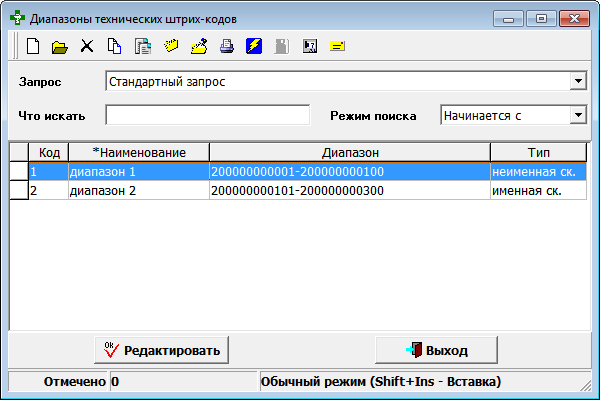
Task: Expand the Режим поиска dropdown arrow
Action: [578, 115]
